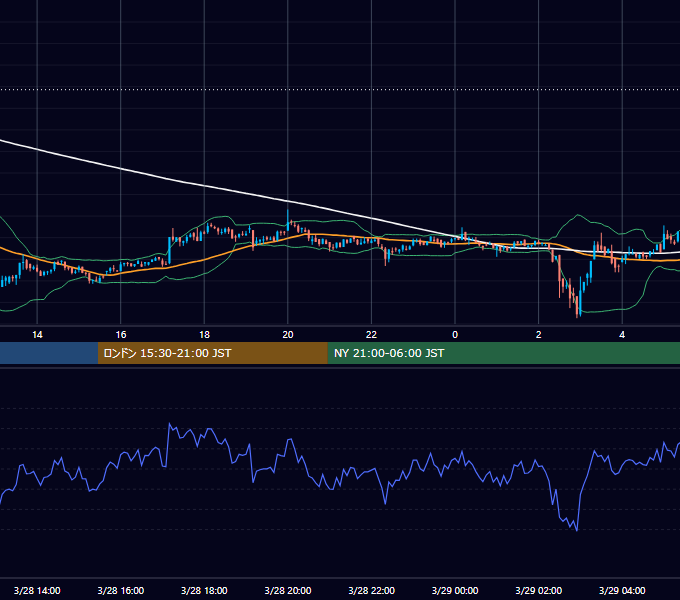
Task: Click the hour label 20 on price chart axis
Action: point(288,335)
